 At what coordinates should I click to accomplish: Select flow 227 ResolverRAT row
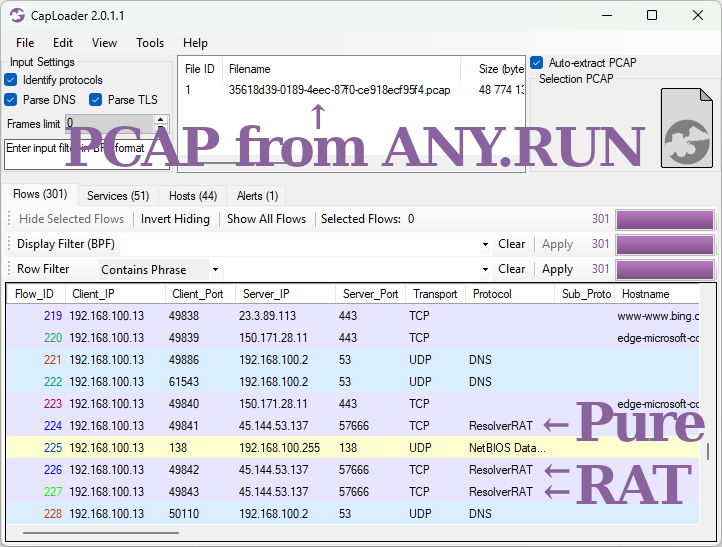[x=353, y=492]
